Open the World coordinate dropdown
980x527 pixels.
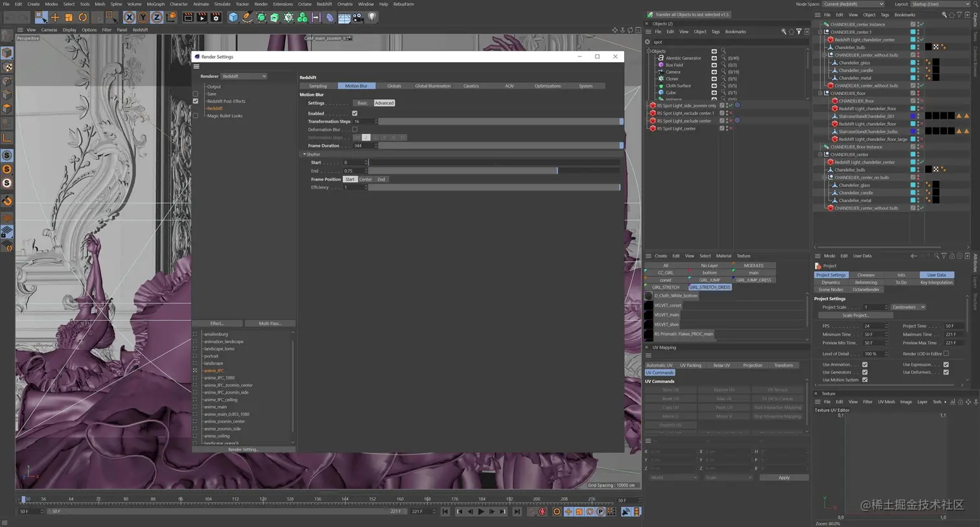(x=673, y=478)
